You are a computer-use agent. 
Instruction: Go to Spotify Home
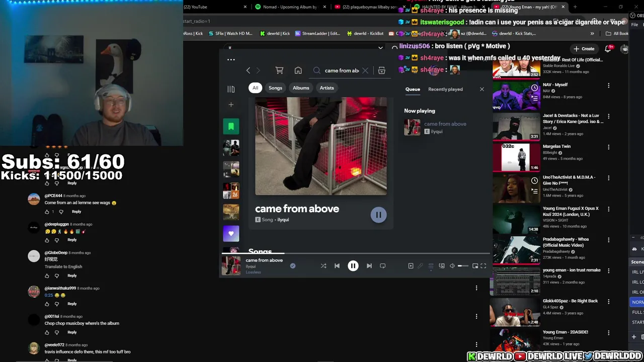point(298,71)
